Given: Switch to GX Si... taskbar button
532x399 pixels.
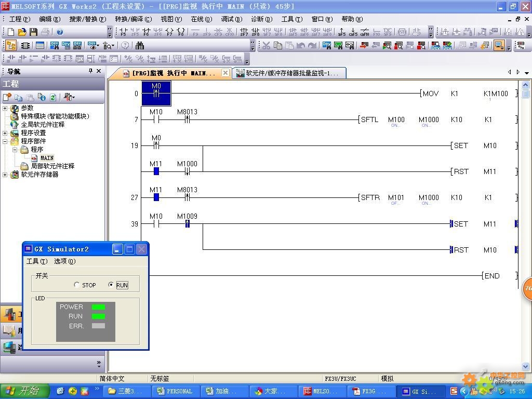Looking at the screenshot, I should click(x=420, y=391).
